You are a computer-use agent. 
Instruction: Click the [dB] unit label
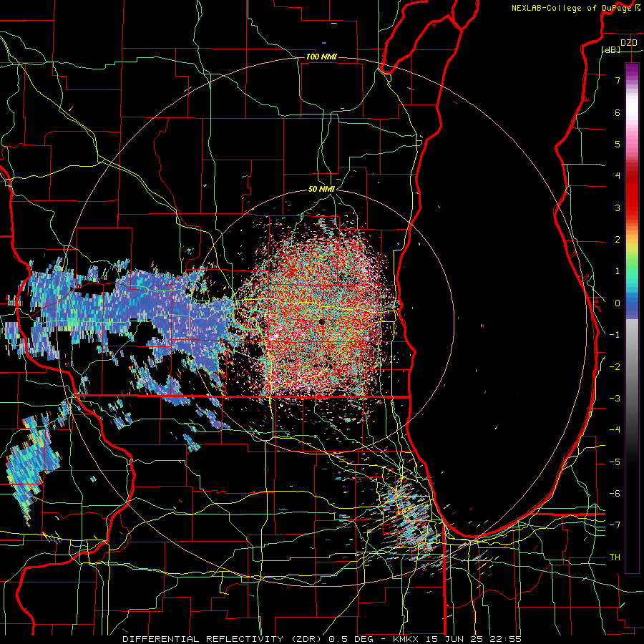click(611, 50)
